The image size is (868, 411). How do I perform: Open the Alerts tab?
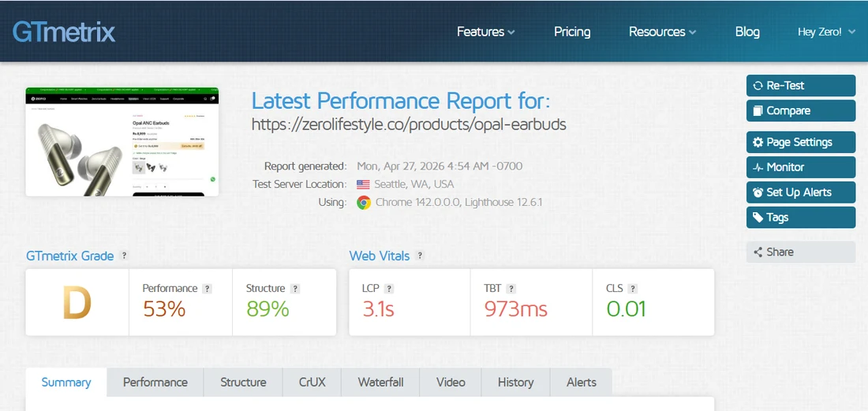pos(582,383)
